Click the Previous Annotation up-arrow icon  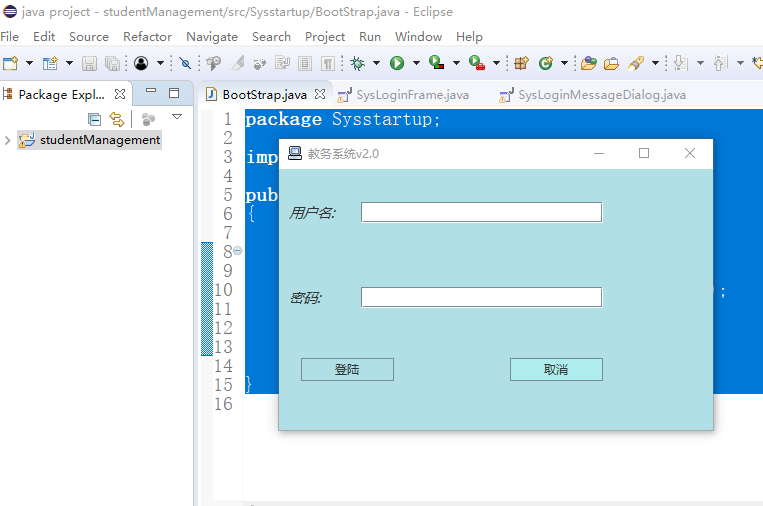point(721,63)
